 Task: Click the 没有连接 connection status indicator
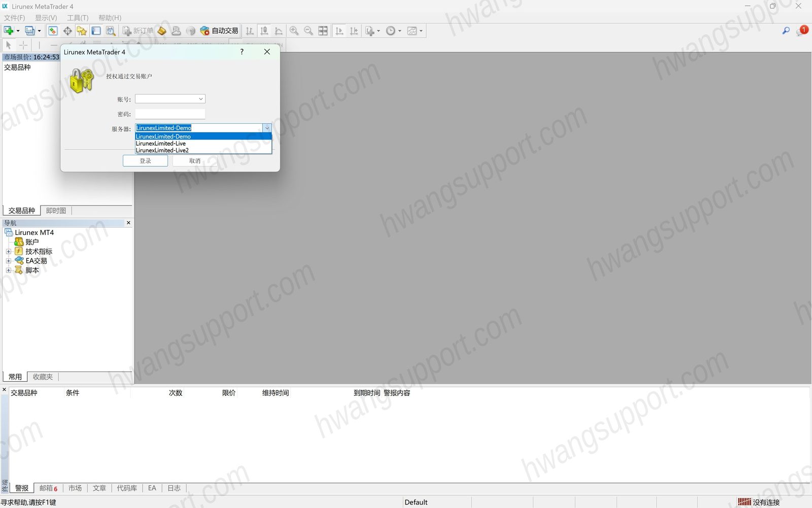point(759,502)
